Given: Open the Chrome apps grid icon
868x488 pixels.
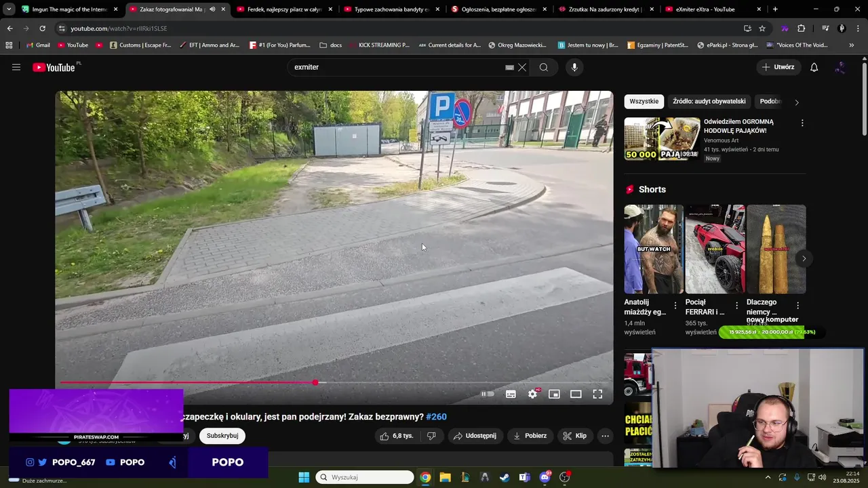Looking at the screenshot, I should point(9,45).
